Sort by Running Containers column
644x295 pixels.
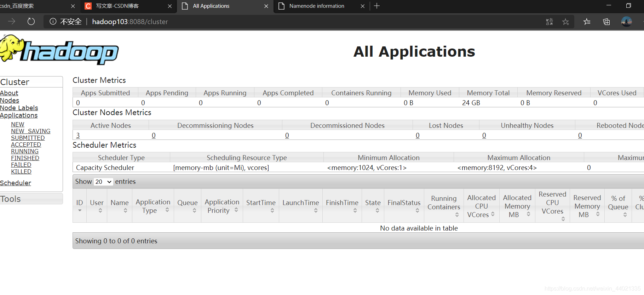457,215
